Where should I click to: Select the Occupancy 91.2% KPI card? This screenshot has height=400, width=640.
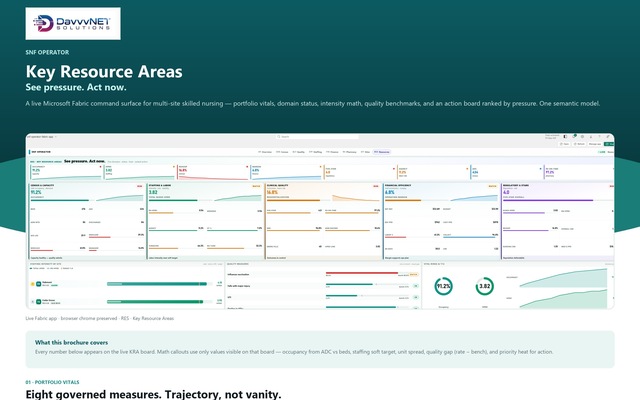click(67, 172)
